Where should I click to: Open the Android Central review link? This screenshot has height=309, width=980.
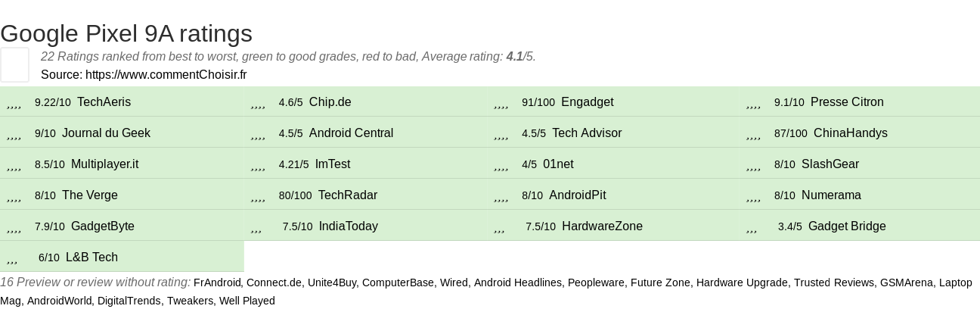click(351, 133)
